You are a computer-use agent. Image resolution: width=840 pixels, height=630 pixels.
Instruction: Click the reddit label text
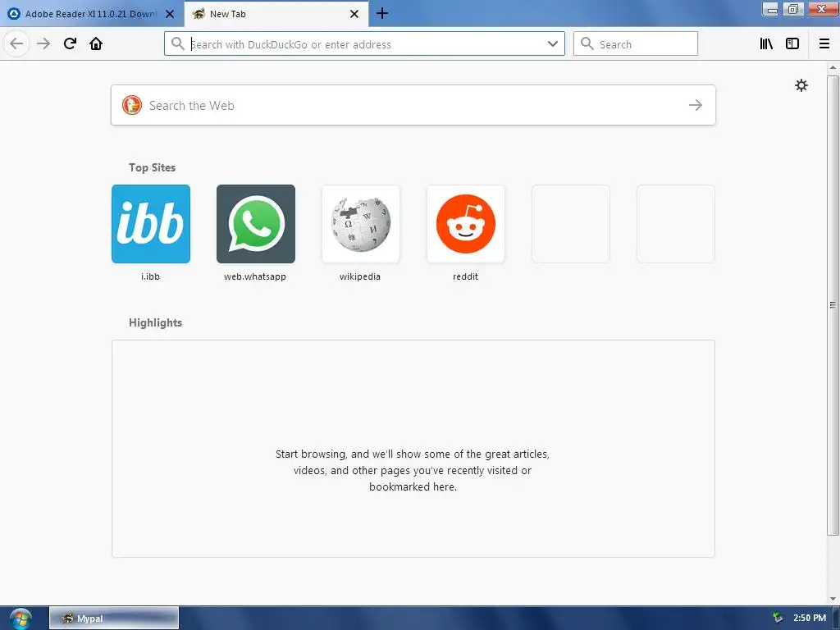[x=466, y=277]
